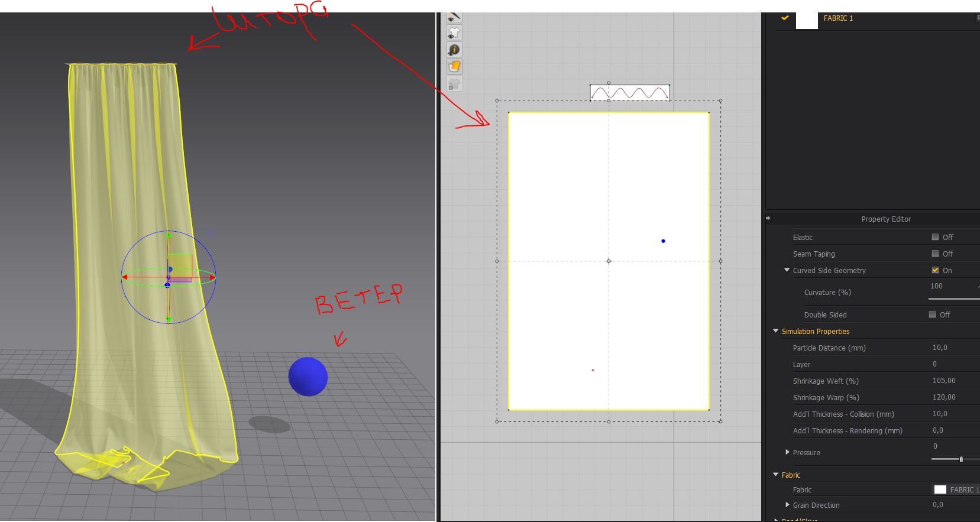Click the 'Seam Taping' label

(x=814, y=254)
